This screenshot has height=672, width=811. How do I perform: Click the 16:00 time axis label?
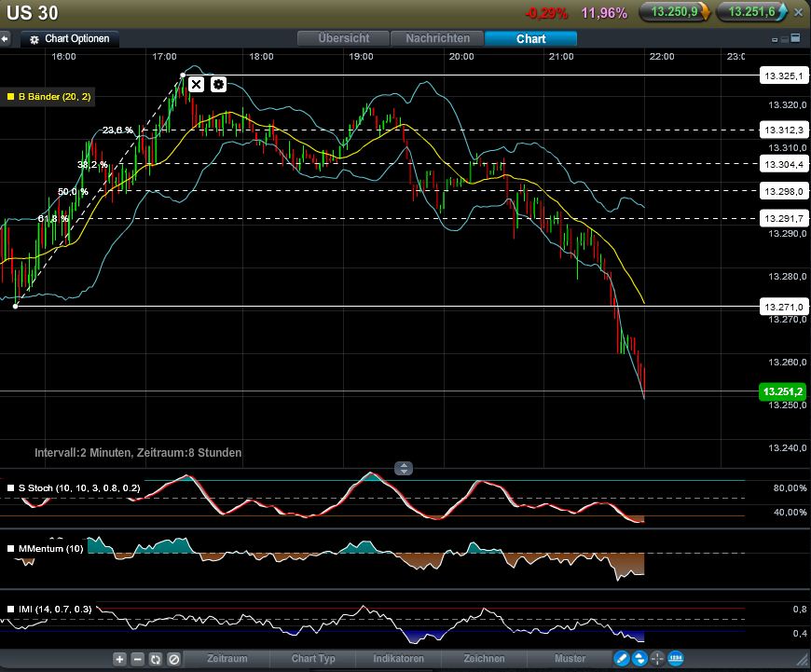(x=63, y=56)
